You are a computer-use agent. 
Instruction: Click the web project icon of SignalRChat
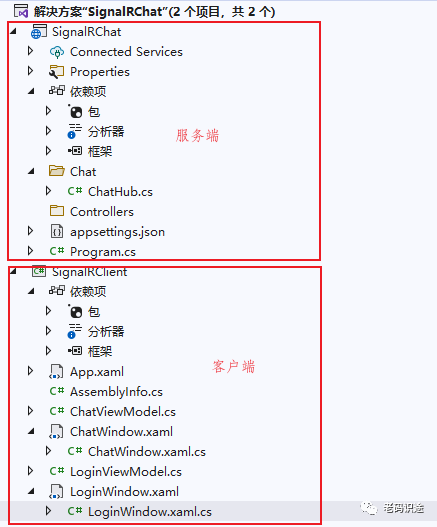pyautogui.click(x=39, y=32)
